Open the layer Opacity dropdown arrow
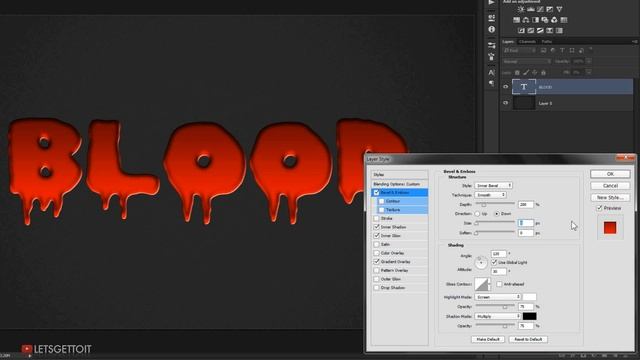640x360 pixels. point(589,61)
